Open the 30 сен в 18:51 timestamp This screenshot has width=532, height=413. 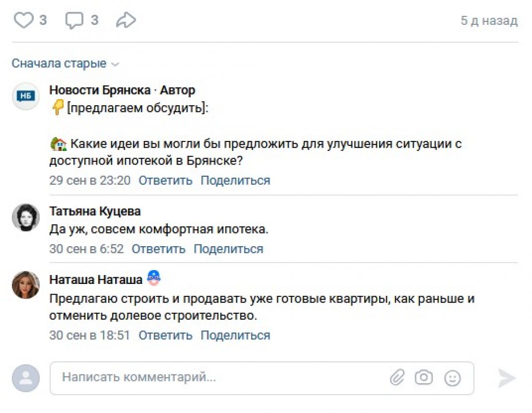[90, 335]
